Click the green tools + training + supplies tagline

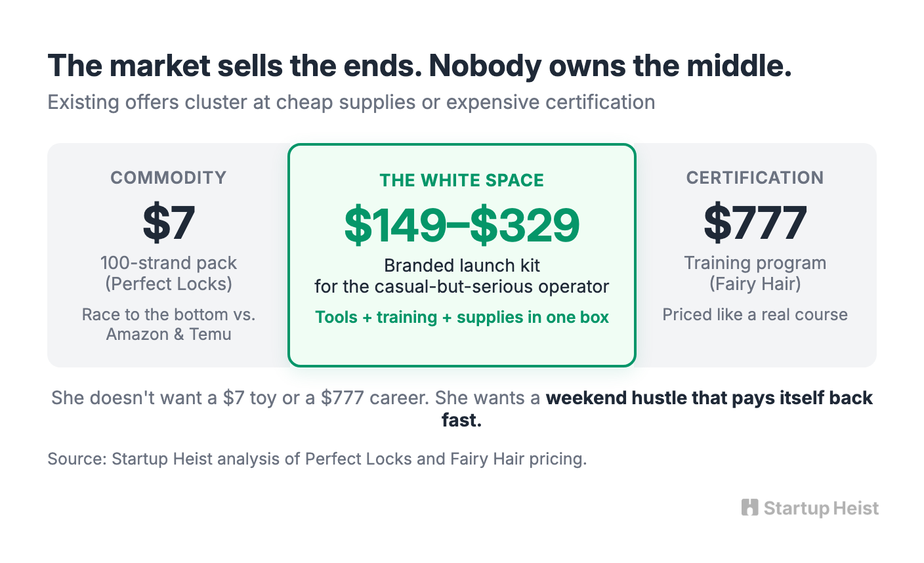462,318
